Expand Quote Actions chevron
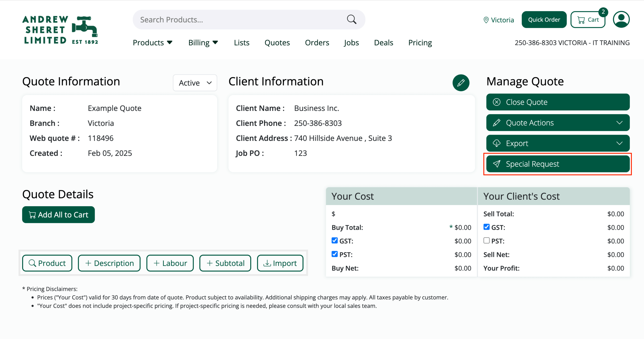Screen dimensions: 644x339 (619, 123)
